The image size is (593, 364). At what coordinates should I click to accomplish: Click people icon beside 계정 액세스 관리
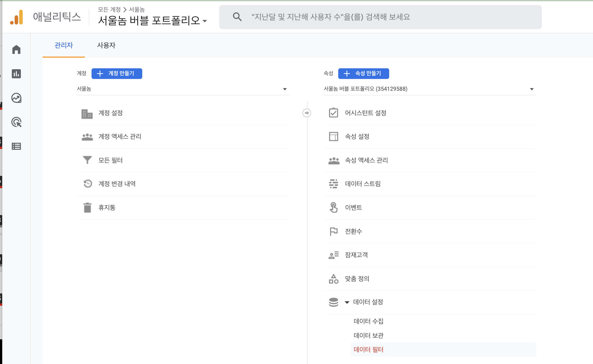click(x=87, y=137)
